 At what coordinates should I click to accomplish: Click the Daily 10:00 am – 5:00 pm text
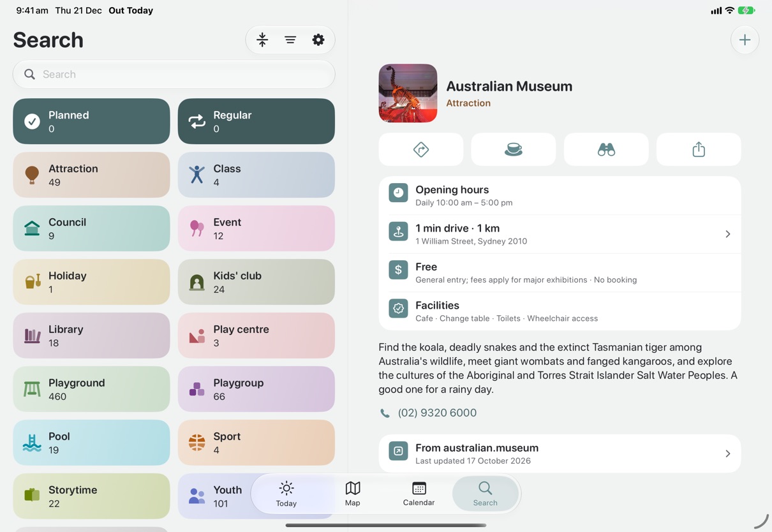(x=464, y=203)
